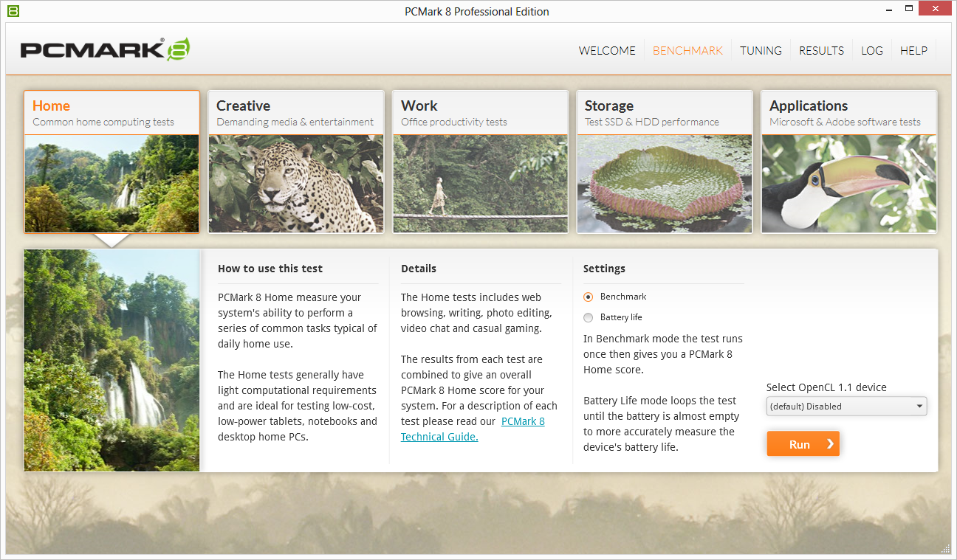This screenshot has height=560, width=957.
Task: Click the green app icon in title bar
Action: click(13, 11)
